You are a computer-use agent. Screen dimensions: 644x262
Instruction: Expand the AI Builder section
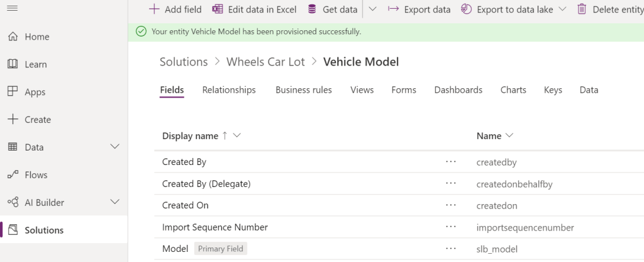coord(114,203)
